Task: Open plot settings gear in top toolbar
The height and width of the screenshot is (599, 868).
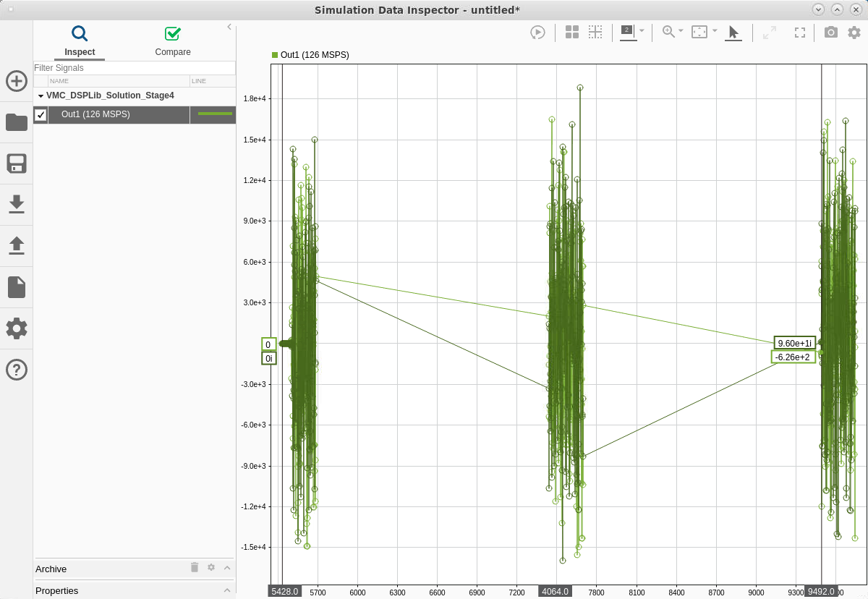Action: (854, 32)
